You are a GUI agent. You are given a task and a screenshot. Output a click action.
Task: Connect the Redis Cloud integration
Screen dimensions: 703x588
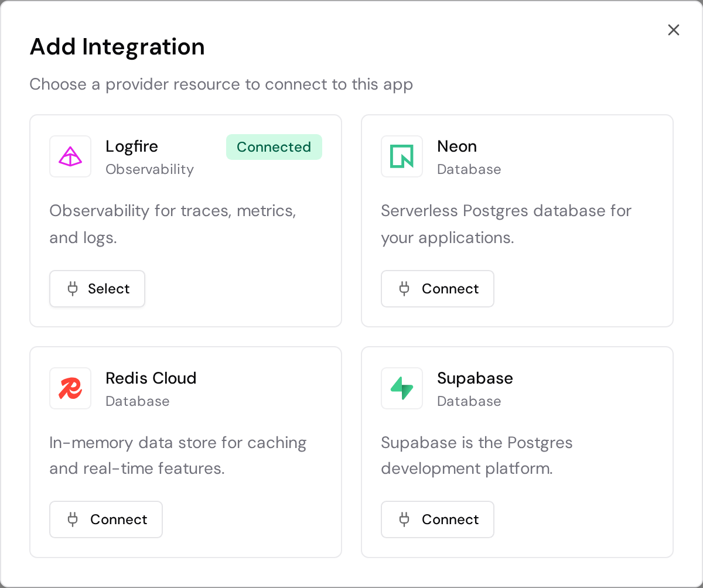point(106,519)
